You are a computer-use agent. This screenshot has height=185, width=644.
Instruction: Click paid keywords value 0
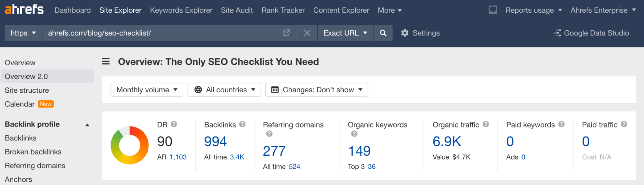pos(510,141)
